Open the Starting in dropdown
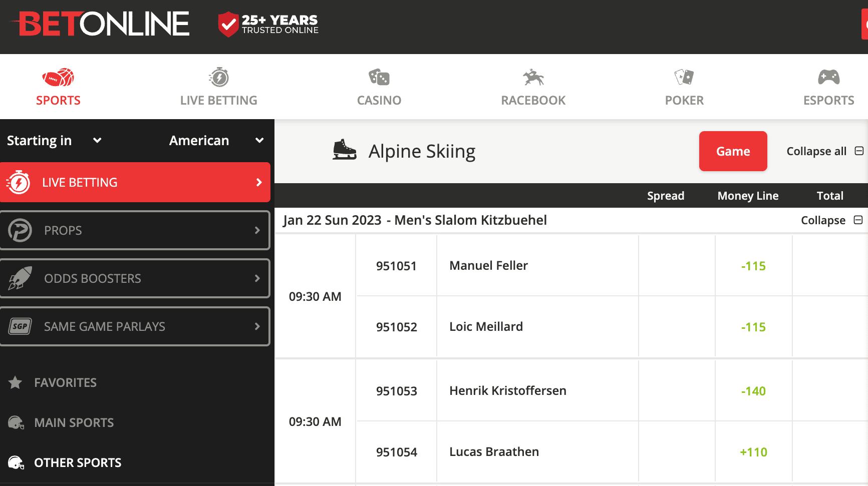The image size is (868, 486). 54,141
